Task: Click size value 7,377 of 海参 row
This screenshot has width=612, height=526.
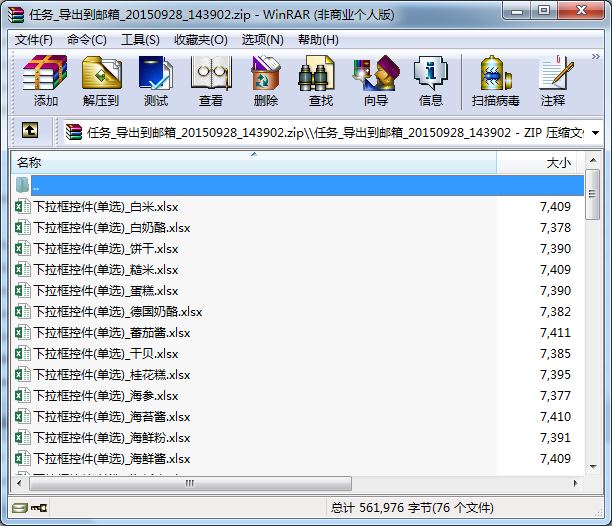Action: coord(555,396)
